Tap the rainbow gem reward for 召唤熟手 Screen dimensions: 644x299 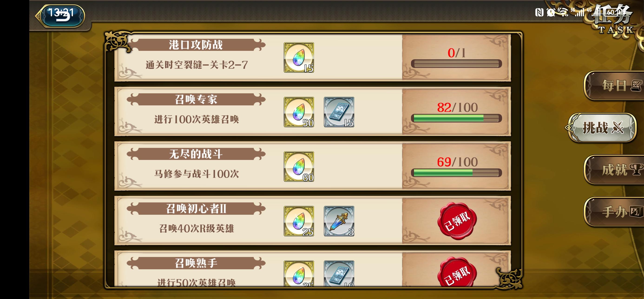point(299,274)
